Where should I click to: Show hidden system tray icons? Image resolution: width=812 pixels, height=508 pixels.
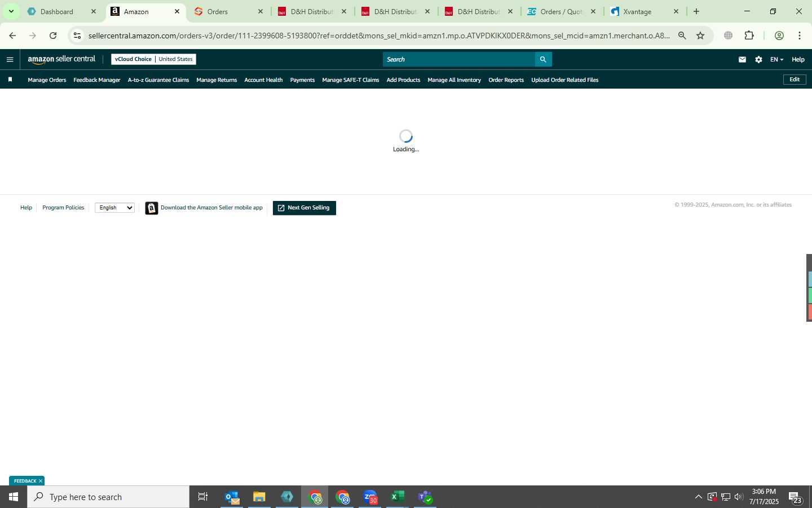(x=698, y=497)
